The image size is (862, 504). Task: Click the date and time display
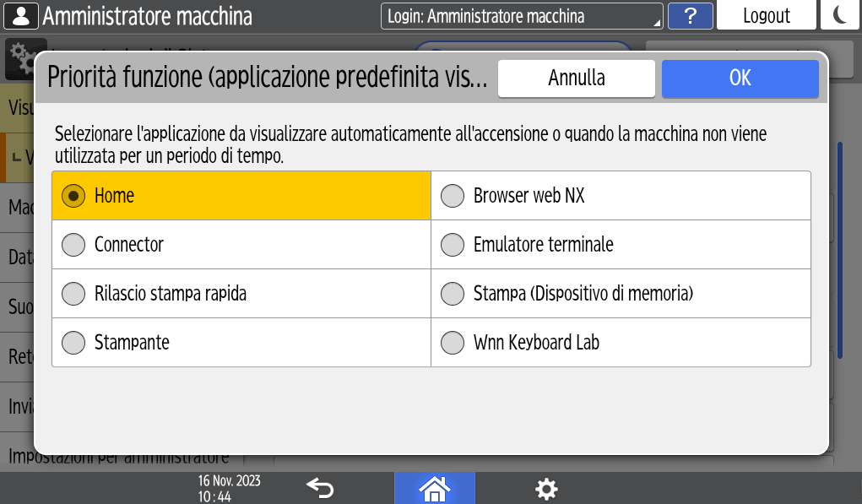(229, 488)
